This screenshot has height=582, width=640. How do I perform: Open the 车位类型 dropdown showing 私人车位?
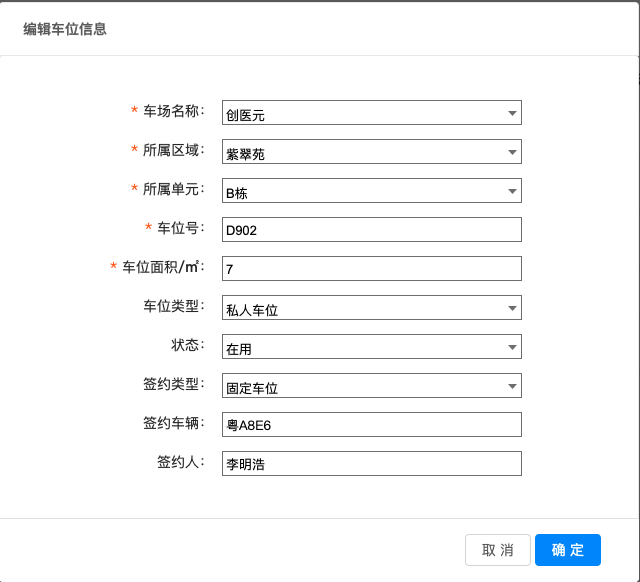pyautogui.click(x=372, y=307)
